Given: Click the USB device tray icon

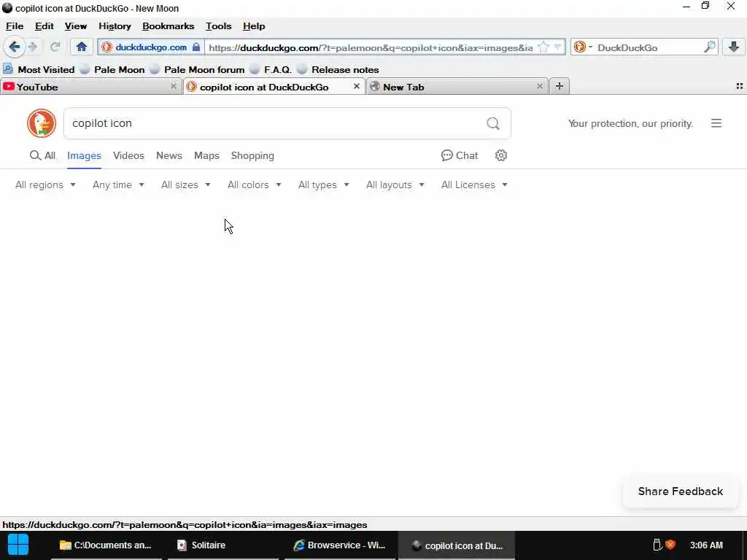Looking at the screenshot, I should 657,545.
